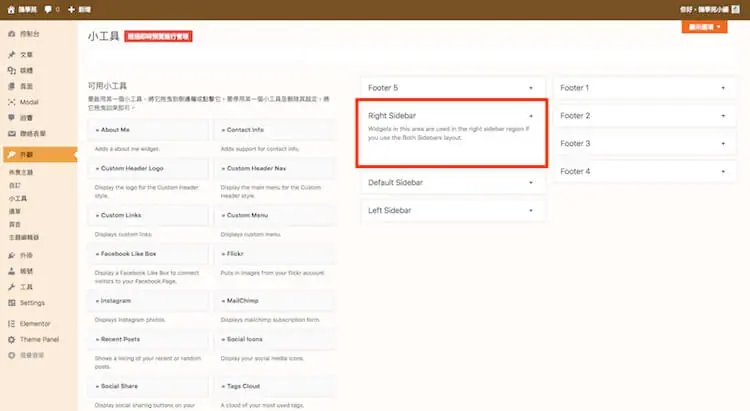
Task: Expand the Social Icons widget
Action: point(274,339)
